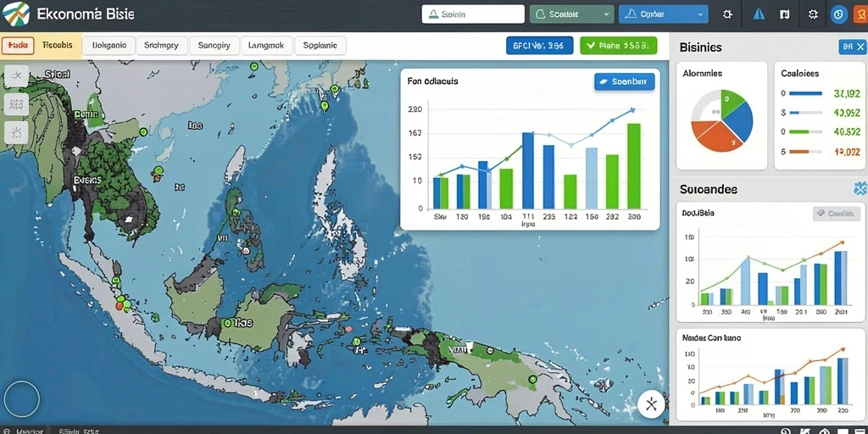Click the Spinin search input field

pyautogui.click(x=473, y=14)
